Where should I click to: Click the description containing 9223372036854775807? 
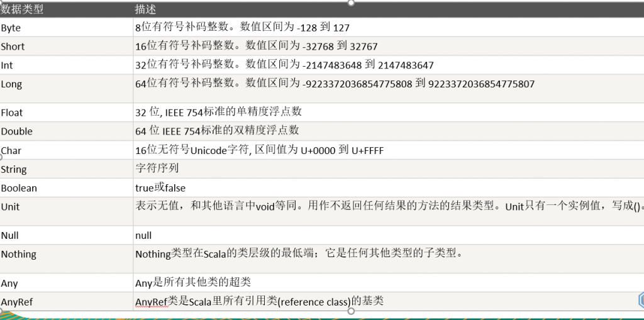coord(389,89)
